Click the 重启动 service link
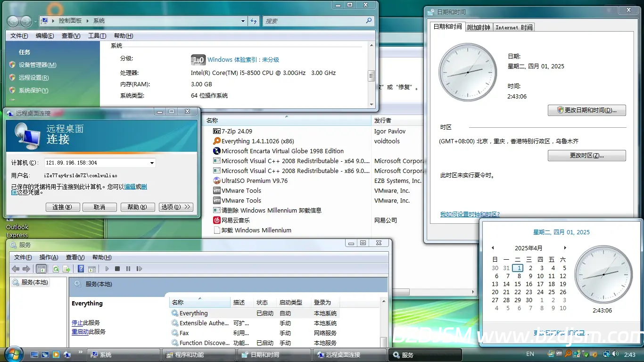Viewport: 644px width, 362px height. (80, 332)
